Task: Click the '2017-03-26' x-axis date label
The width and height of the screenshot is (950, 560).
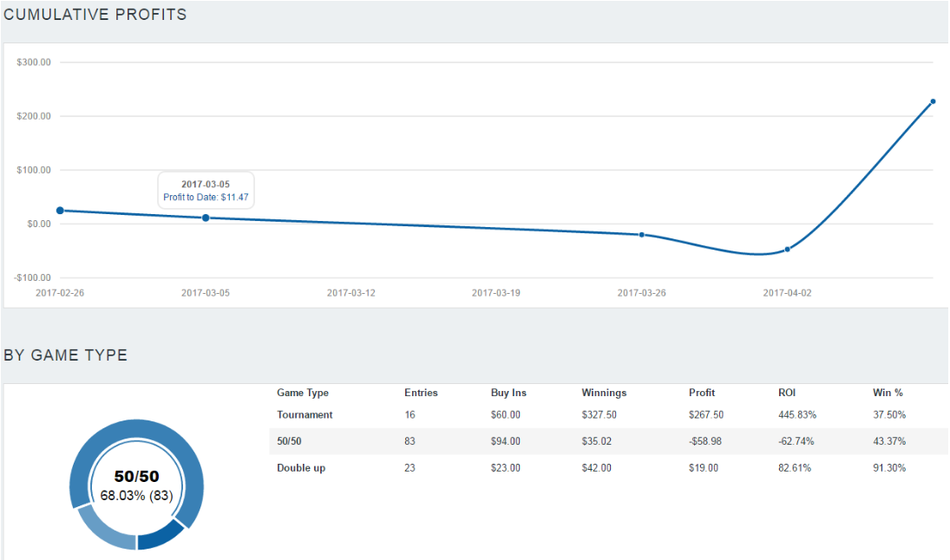Action: [x=642, y=293]
